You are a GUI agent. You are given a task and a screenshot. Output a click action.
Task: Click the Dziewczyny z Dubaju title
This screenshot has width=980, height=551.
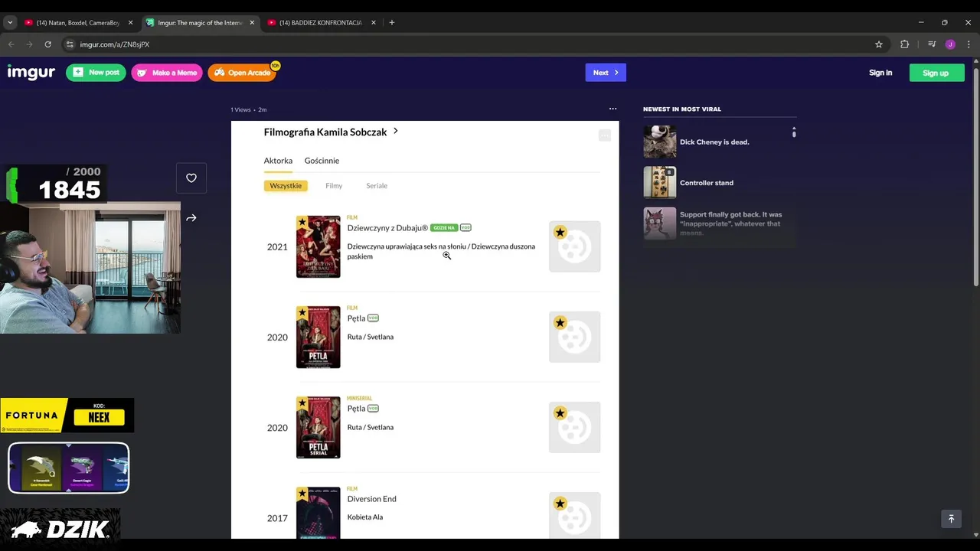pyautogui.click(x=387, y=228)
